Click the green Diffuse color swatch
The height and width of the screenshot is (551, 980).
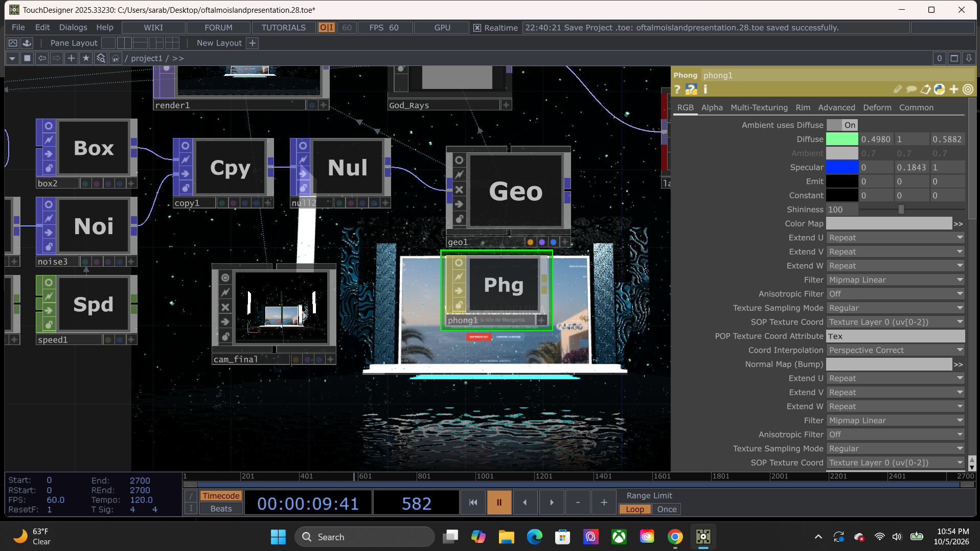842,139
